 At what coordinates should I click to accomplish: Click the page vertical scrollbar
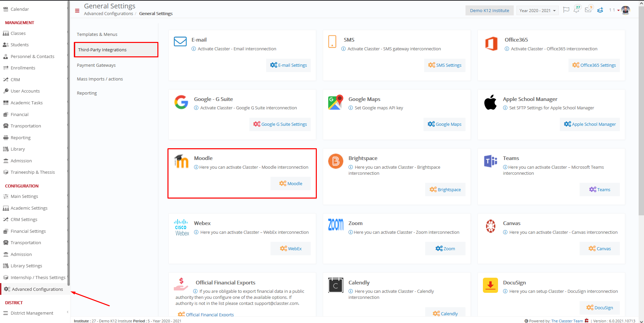coord(641,111)
